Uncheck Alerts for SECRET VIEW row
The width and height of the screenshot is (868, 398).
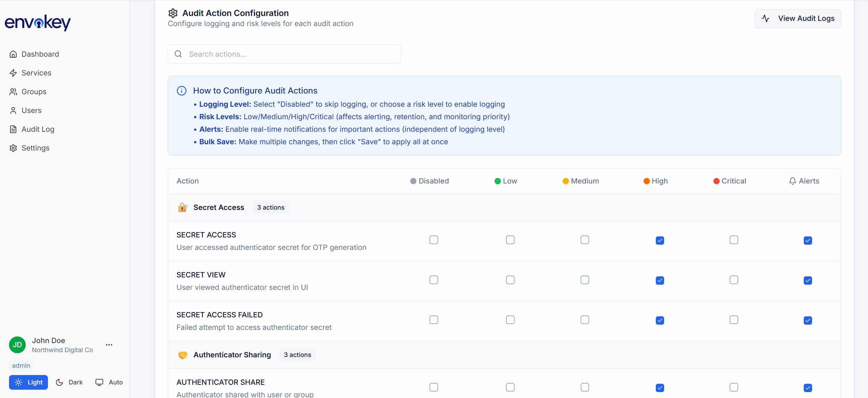tap(808, 281)
